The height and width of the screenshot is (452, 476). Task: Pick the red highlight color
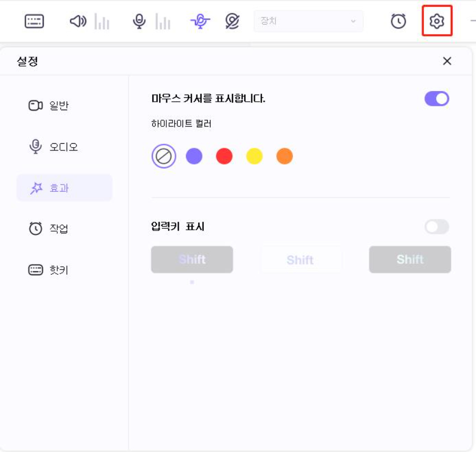click(224, 156)
